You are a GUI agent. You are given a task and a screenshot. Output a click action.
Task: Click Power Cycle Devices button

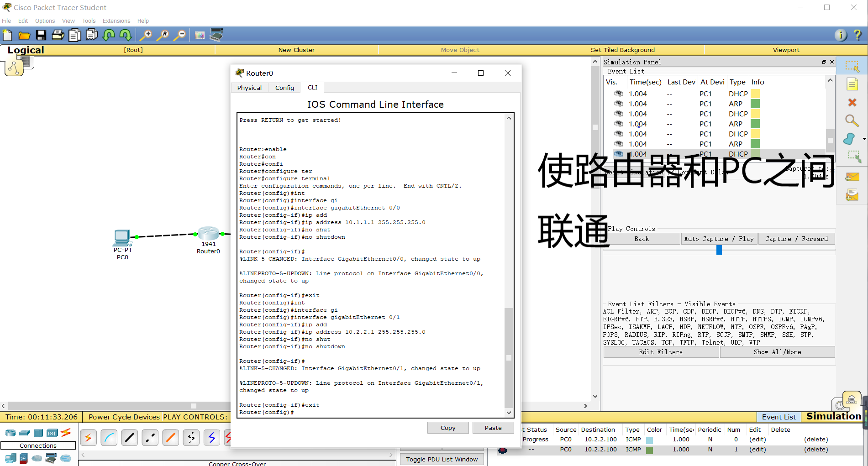tap(124, 417)
